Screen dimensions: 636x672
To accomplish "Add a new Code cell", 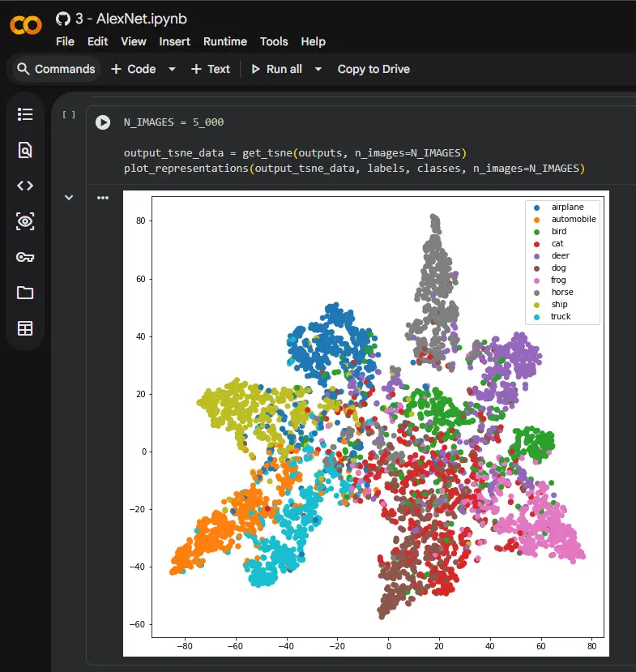I will 133,69.
